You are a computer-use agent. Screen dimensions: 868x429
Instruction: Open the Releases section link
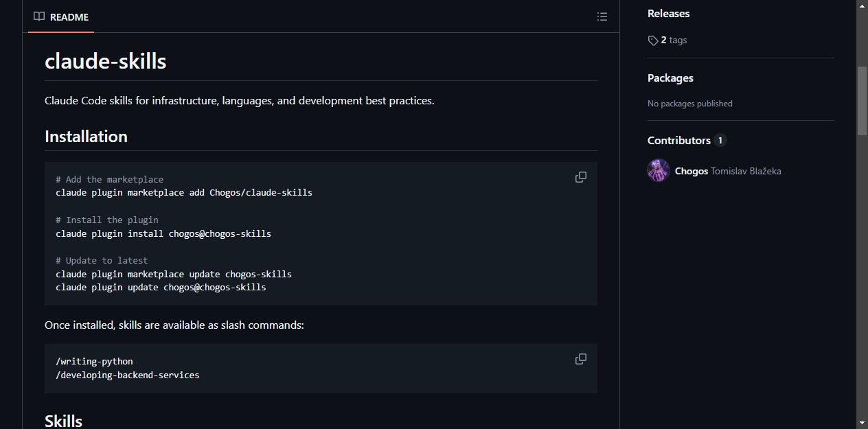point(668,14)
